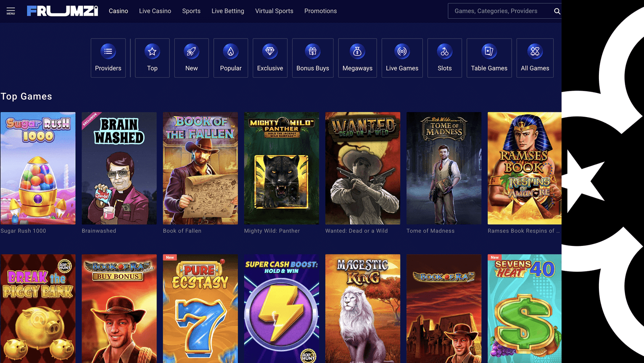Select the Popular flame category

231,58
